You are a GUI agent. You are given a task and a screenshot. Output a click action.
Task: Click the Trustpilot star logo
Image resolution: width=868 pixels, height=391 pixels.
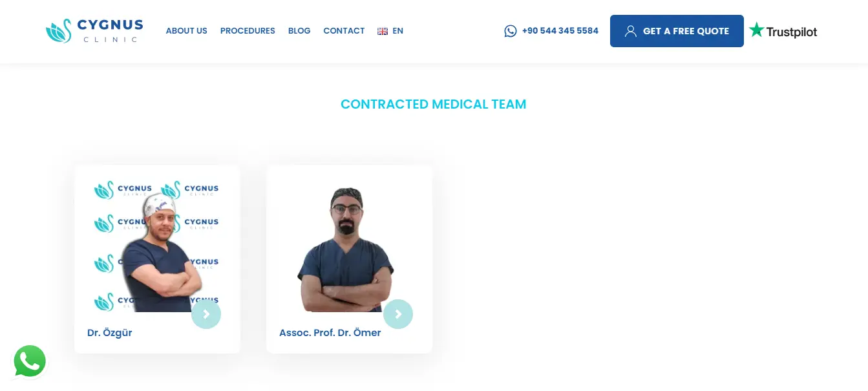[783, 30]
